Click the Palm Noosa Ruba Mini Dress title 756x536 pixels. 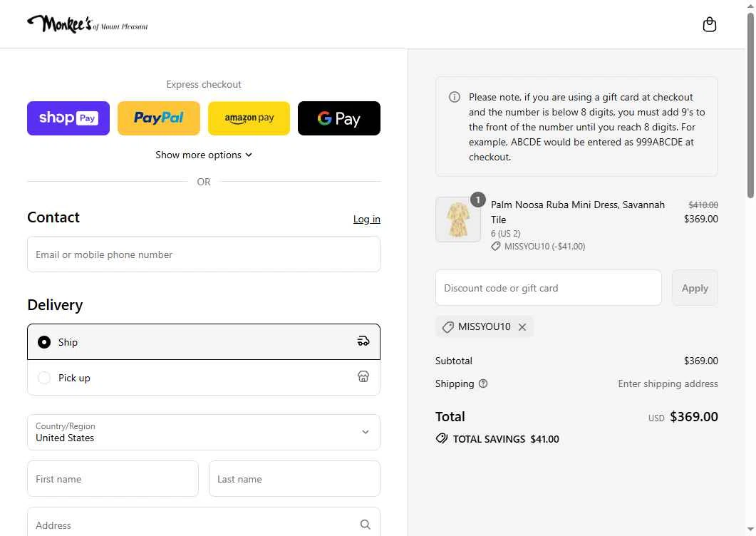click(578, 212)
